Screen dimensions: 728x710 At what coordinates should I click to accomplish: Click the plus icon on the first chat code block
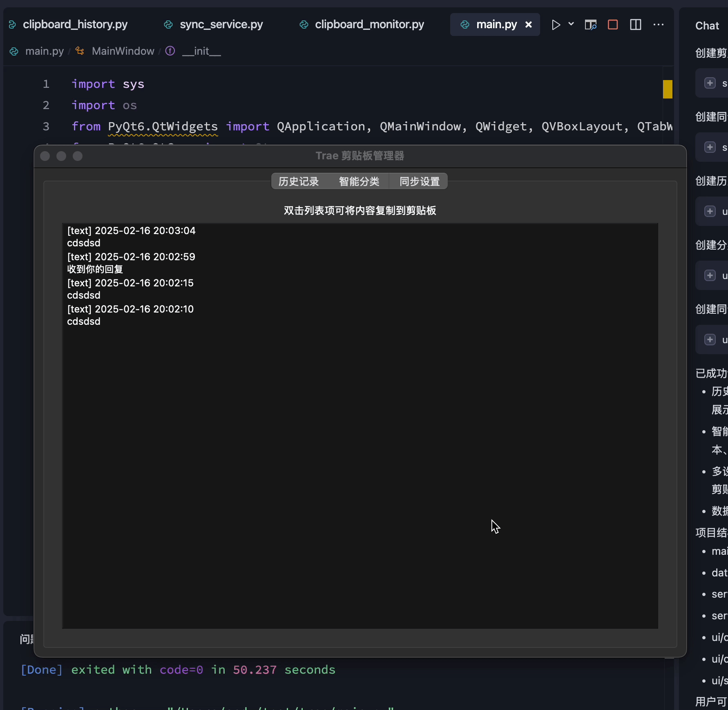coord(710,83)
